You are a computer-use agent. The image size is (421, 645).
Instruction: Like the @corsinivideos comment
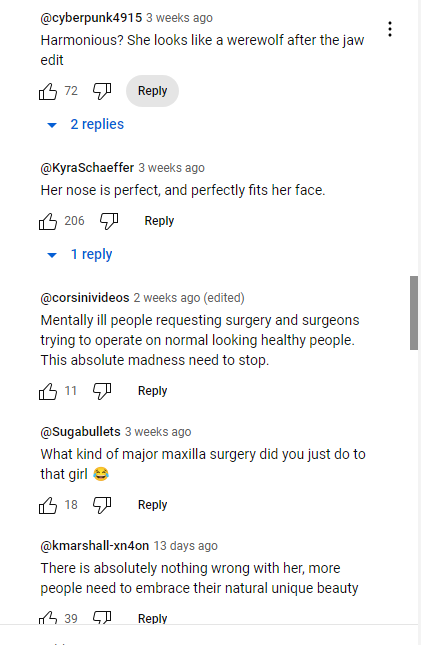(x=48, y=391)
